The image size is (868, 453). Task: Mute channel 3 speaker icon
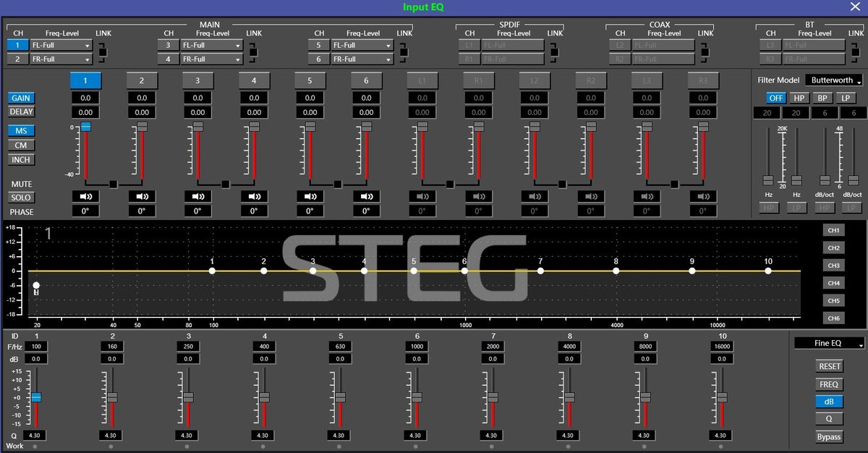[197, 196]
